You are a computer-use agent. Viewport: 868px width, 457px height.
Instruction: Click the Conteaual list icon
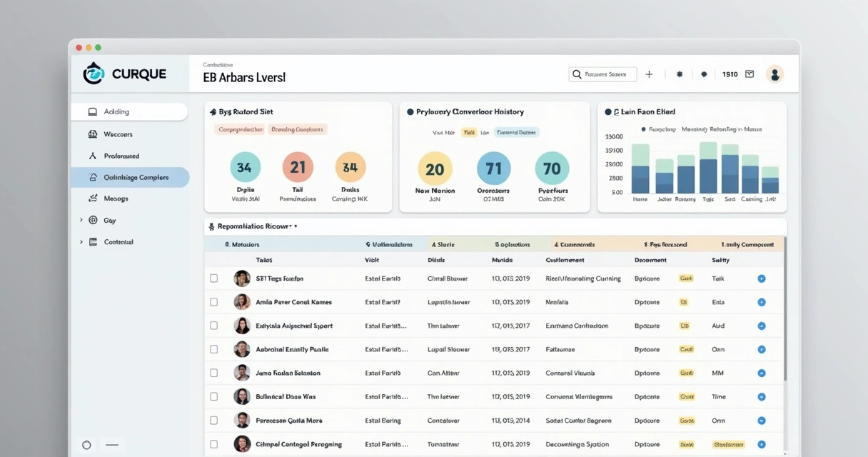tap(93, 241)
